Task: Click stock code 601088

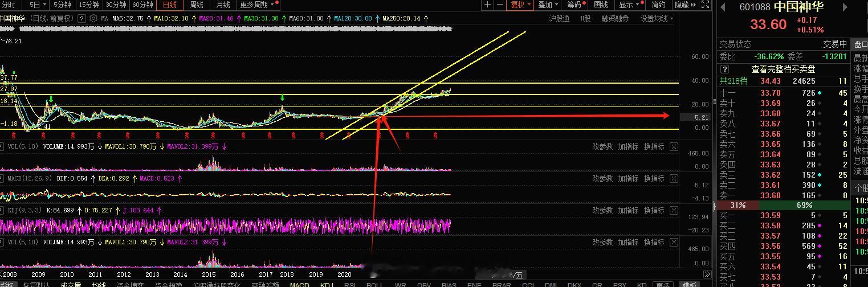Action: (755, 7)
